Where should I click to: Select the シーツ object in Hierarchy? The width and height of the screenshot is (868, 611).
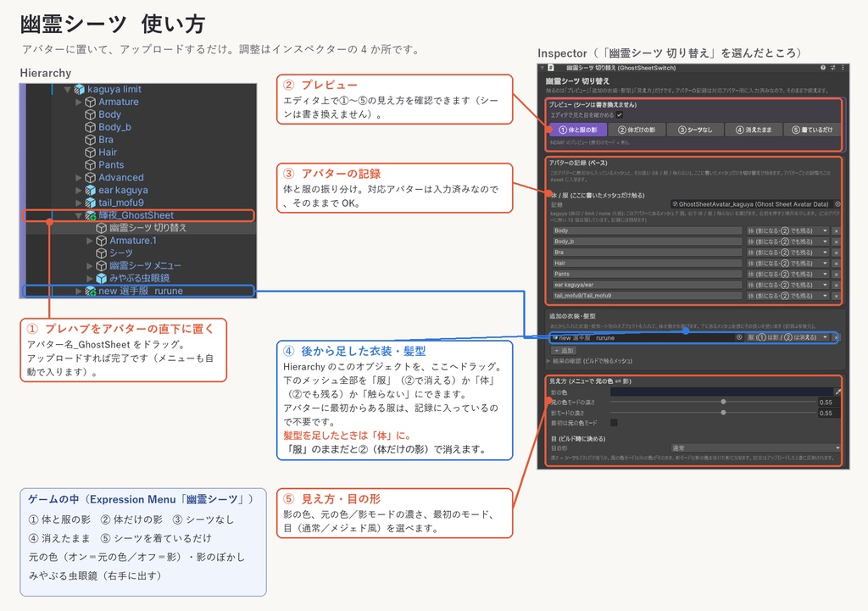click(x=120, y=253)
